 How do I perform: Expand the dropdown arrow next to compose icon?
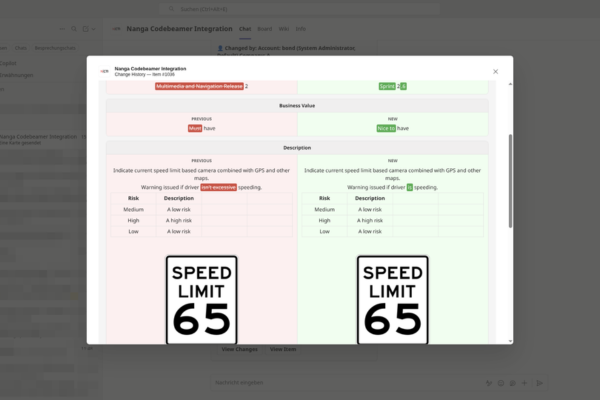click(93, 29)
